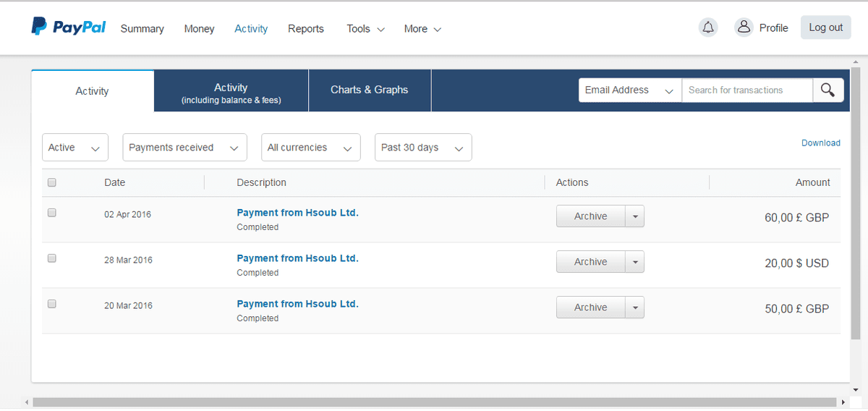Open Activity in top navigation
Screen dimensions: 868x411
pyautogui.click(x=251, y=29)
